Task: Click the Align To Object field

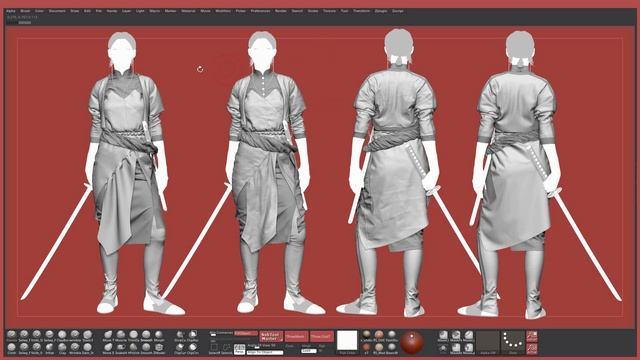Action: click(265, 352)
